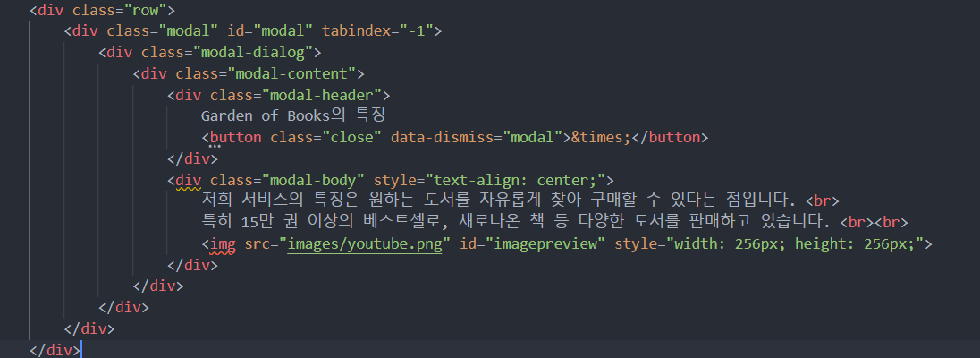The height and width of the screenshot is (358, 980).
Task: Click the closing </button> tag
Action: coord(670,138)
